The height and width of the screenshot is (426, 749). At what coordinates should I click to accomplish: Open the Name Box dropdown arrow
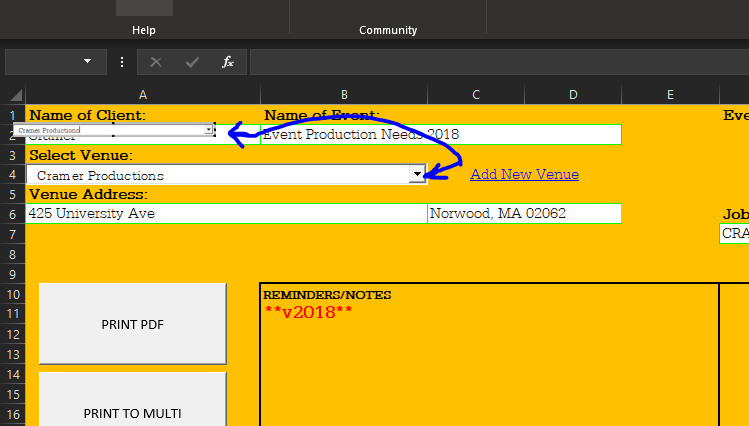click(87, 61)
